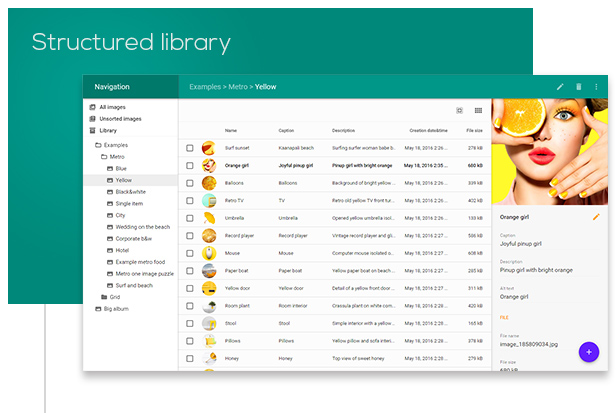The width and height of the screenshot is (616, 413).
Task: Tick the checkbox for Mouse row
Action: point(190,253)
